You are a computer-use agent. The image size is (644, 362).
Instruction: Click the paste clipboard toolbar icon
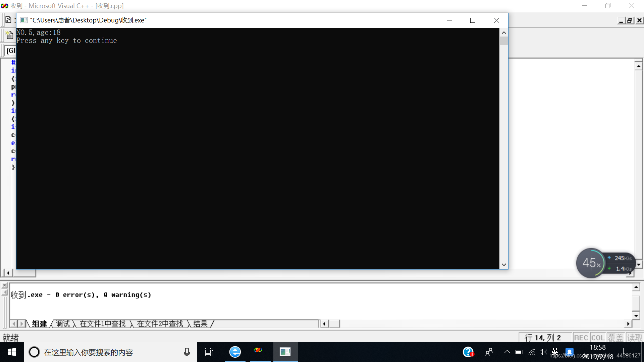(9, 35)
